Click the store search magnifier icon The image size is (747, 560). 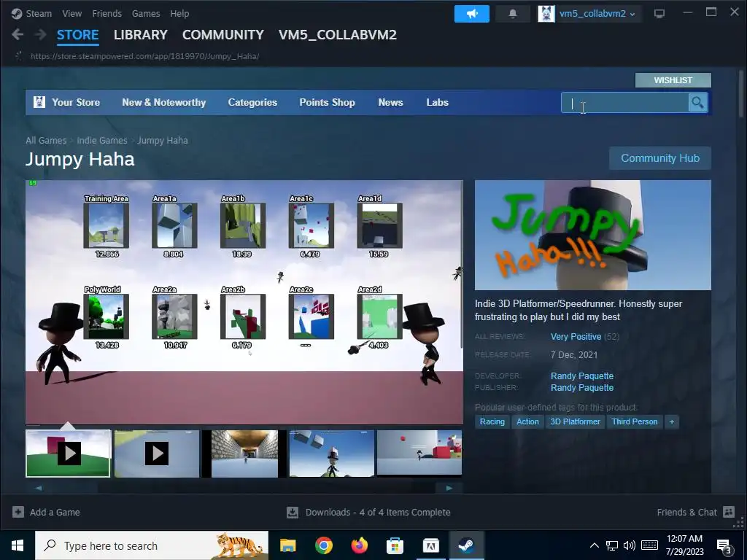tap(697, 102)
